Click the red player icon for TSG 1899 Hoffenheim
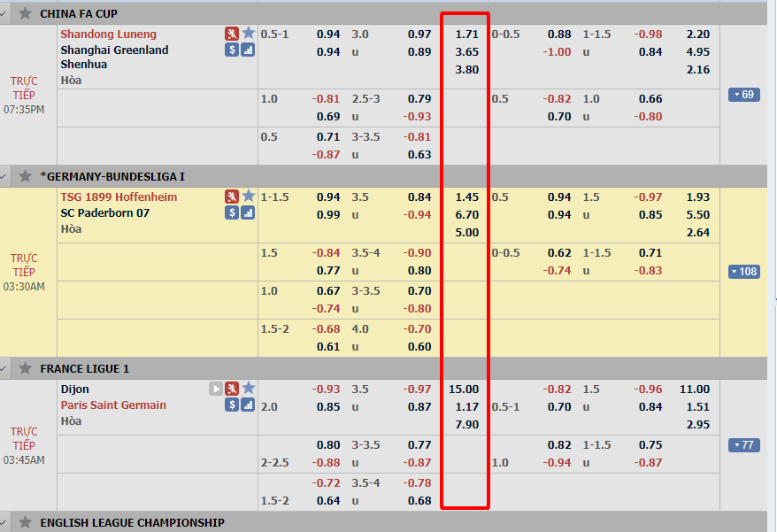This screenshot has height=532, width=777. (x=231, y=197)
